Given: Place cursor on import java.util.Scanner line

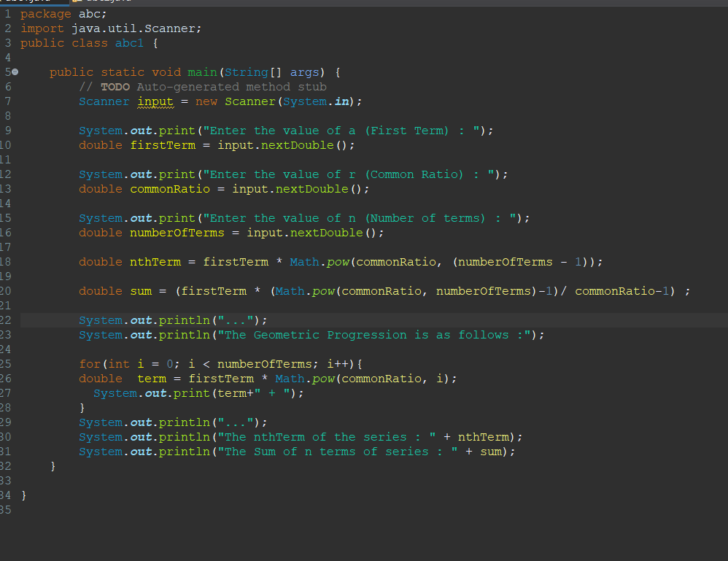Looking at the screenshot, I should coord(111,28).
